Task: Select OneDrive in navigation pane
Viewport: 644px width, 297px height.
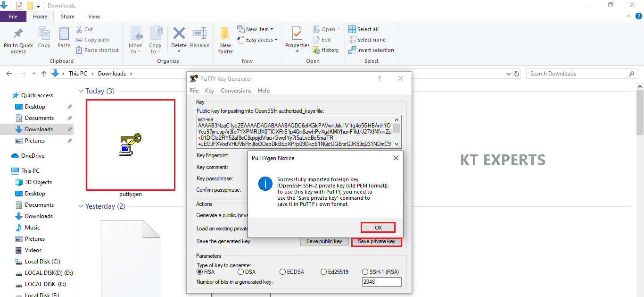Action: [x=33, y=156]
